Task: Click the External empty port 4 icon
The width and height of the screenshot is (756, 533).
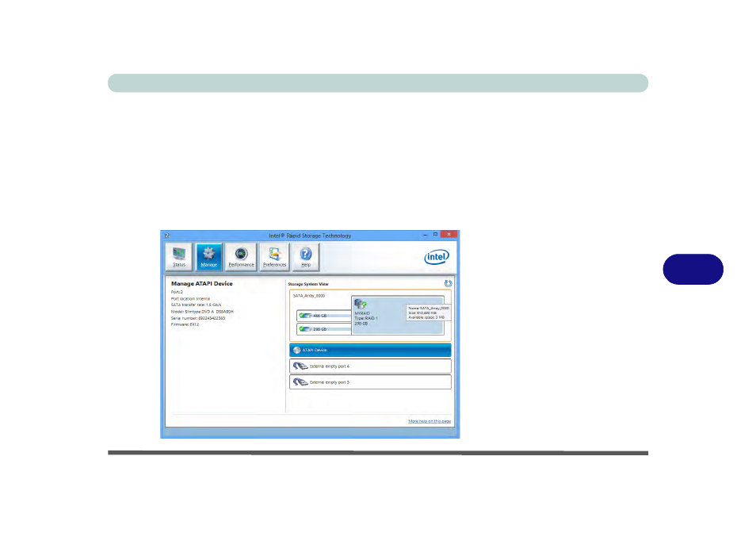Action: [300, 366]
